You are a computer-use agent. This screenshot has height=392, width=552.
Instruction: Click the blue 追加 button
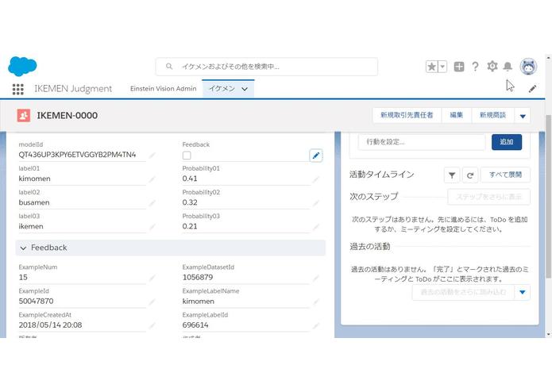(507, 142)
